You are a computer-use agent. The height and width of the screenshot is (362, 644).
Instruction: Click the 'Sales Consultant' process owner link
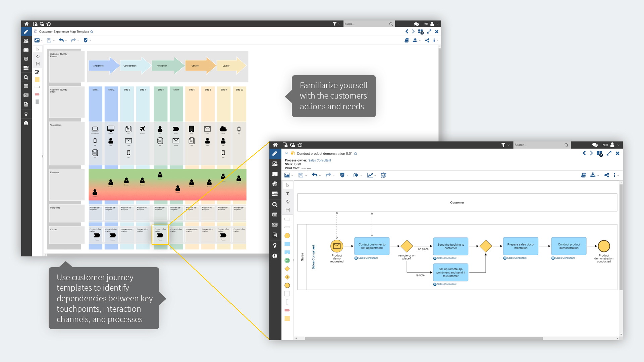coord(320,160)
